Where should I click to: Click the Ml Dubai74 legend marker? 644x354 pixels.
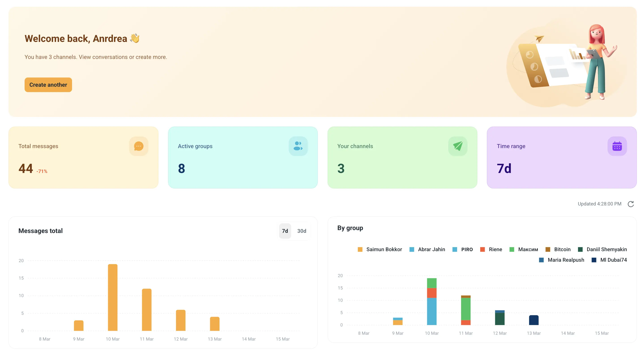click(x=595, y=260)
